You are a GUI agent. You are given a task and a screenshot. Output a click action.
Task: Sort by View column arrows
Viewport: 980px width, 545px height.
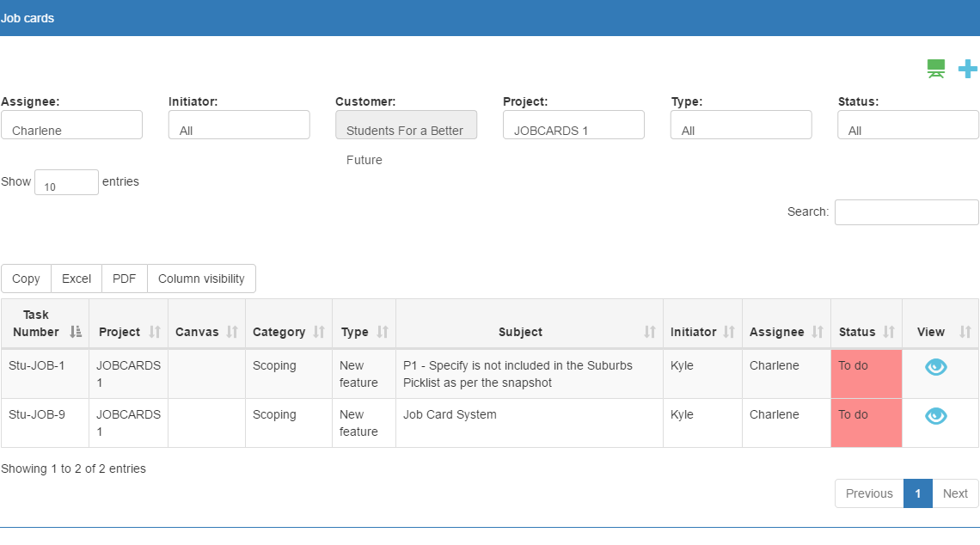(965, 332)
